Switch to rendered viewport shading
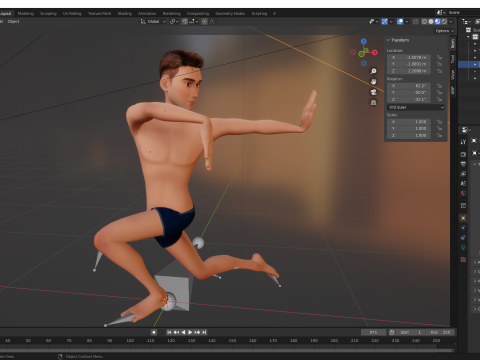The height and width of the screenshot is (360, 480). 444,21
